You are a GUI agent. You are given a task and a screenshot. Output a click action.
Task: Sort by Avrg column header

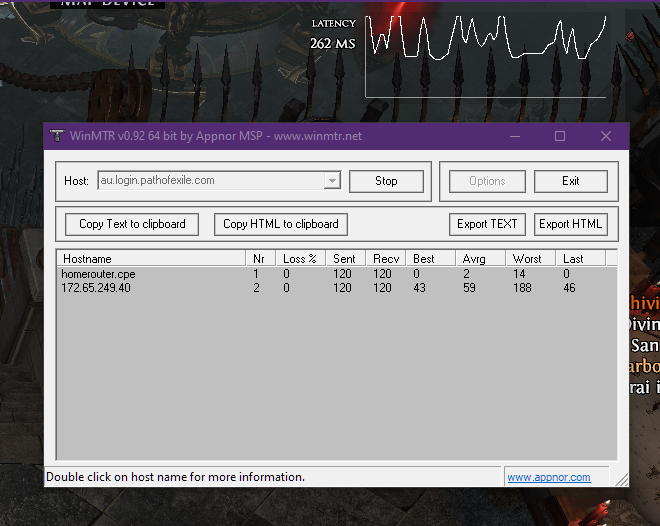[481, 258]
